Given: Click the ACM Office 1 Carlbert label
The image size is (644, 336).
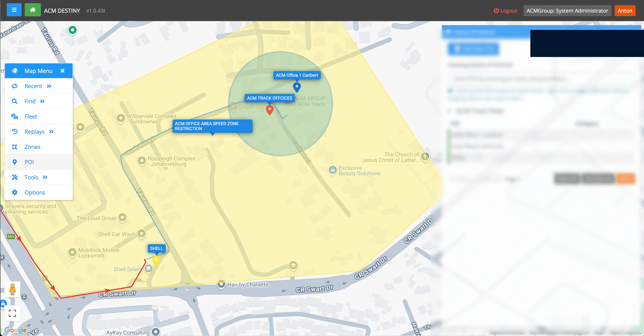Looking at the screenshot, I should point(297,75).
